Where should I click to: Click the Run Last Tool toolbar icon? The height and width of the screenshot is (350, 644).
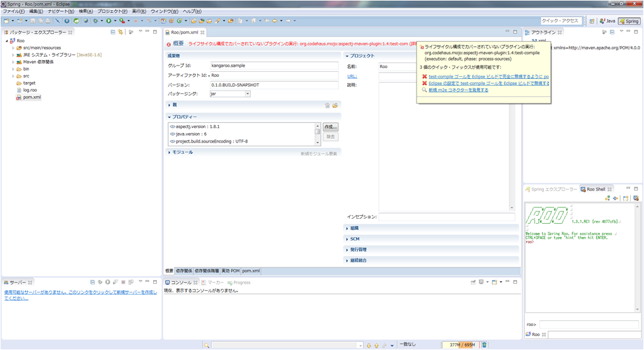122,21
